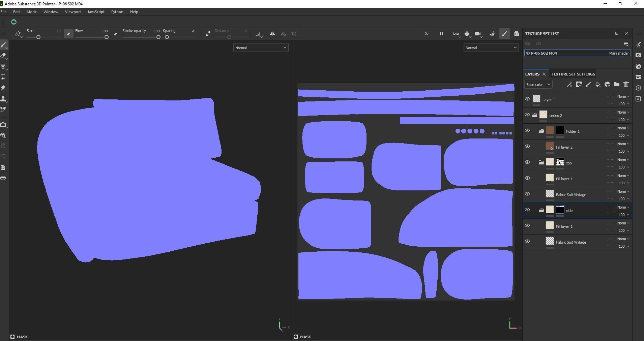Undock the Texture Set List panel
644x341 pixels.
pos(617,33)
